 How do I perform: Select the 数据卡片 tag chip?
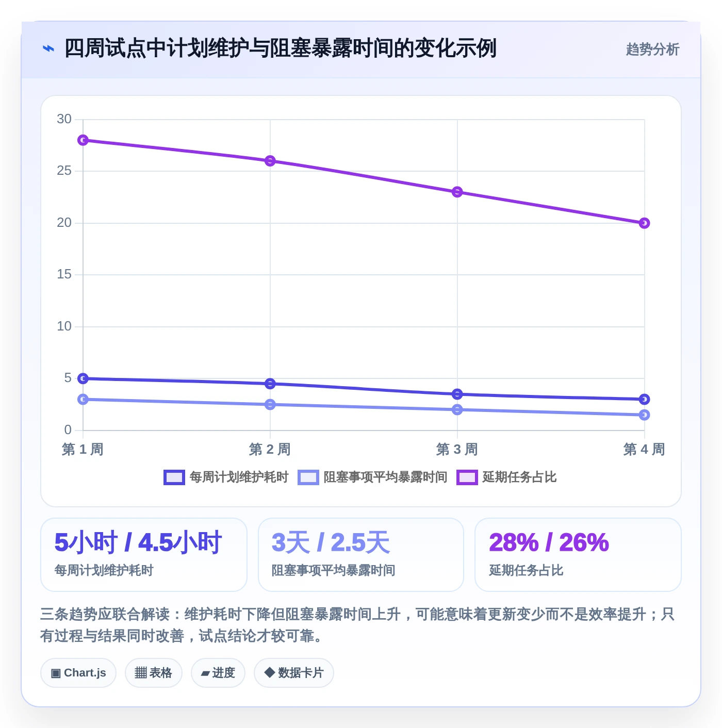(x=294, y=673)
